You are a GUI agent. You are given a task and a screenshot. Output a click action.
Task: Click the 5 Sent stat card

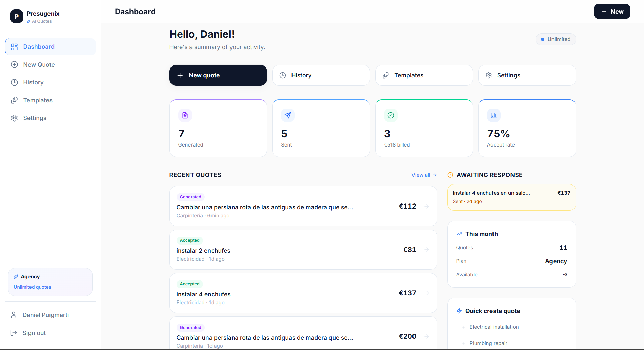pyautogui.click(x=321, y=128)
